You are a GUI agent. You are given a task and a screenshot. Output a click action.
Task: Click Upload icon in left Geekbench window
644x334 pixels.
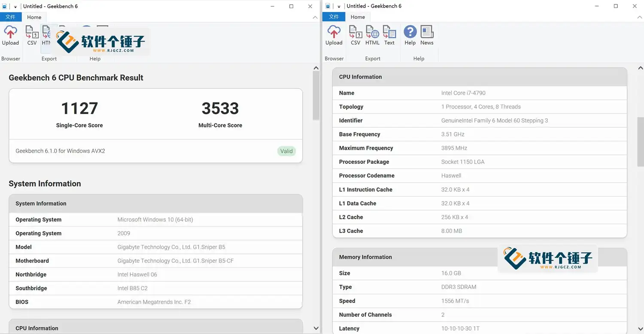coord(10,36)
